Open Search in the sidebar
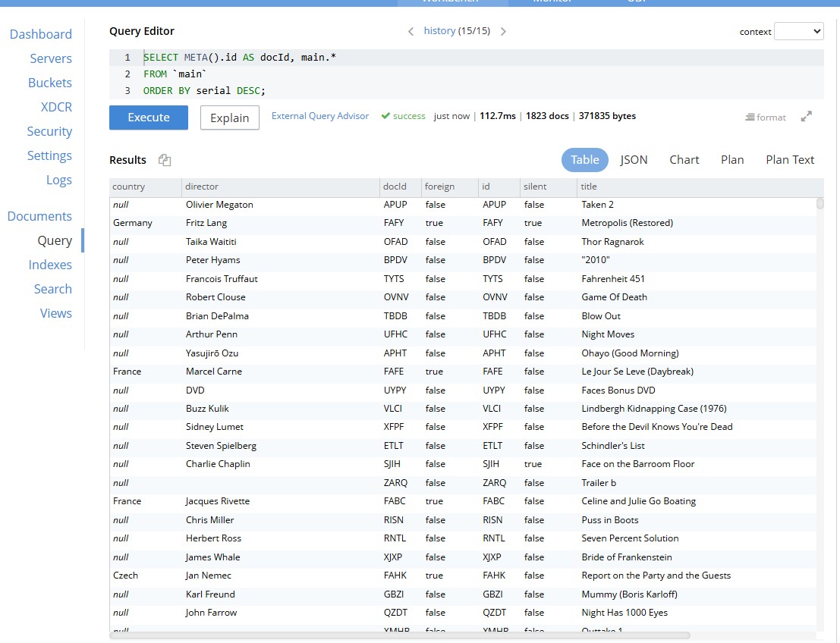 (53, 289)
